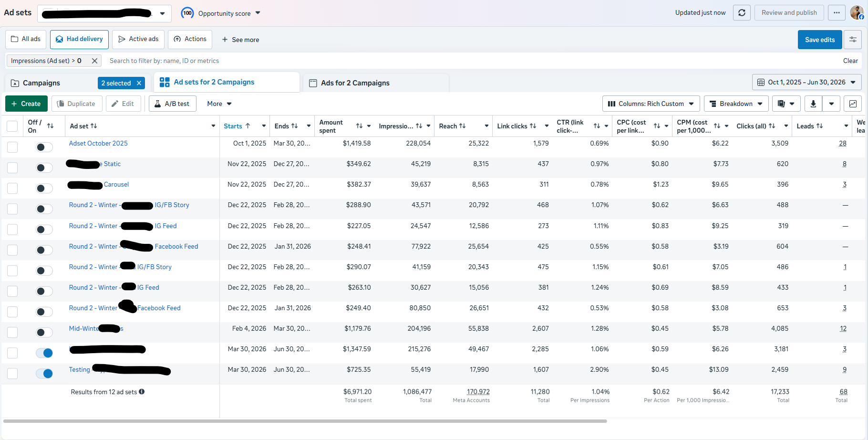Screen dimensions: 868x440
Task: Click the export download icon
Action: coord(813,104)
